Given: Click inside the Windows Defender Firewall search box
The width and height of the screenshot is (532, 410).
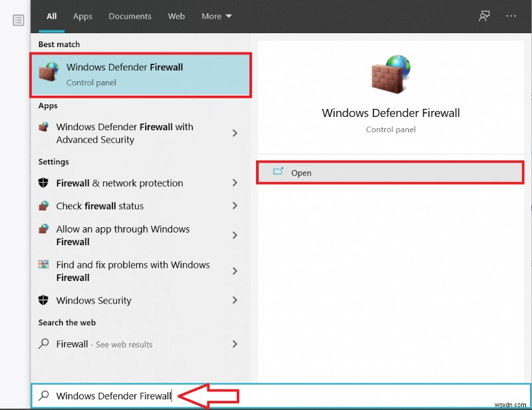Looking at the screenshot, I should (x=281, y=396).
